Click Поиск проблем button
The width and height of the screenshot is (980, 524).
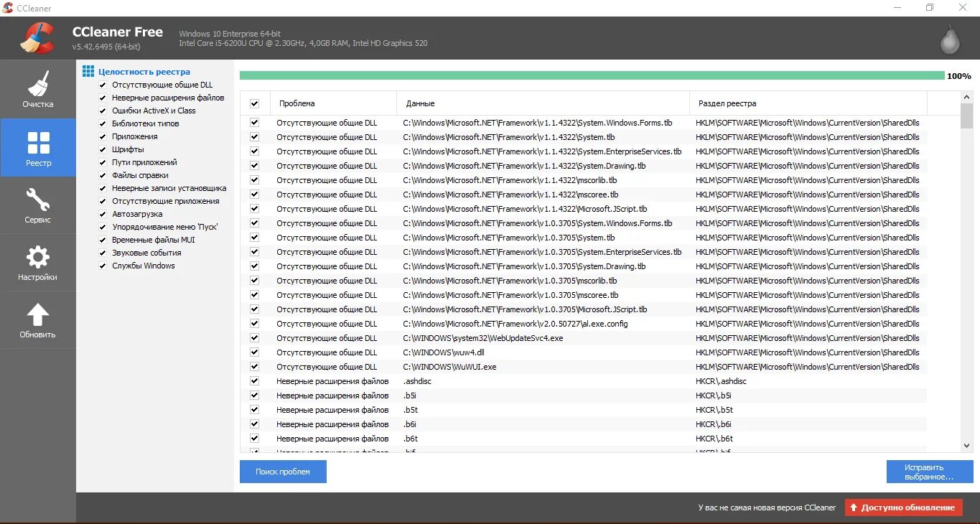pos(283,472)
